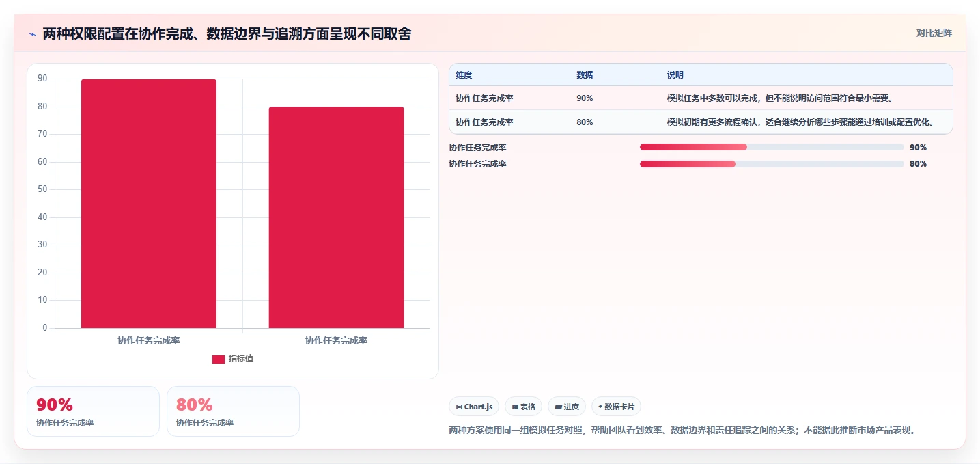The height and width of the screenshot is (464, 980).
Task: Click the chart bar reaching 90
Action: [x=149, y=204]
